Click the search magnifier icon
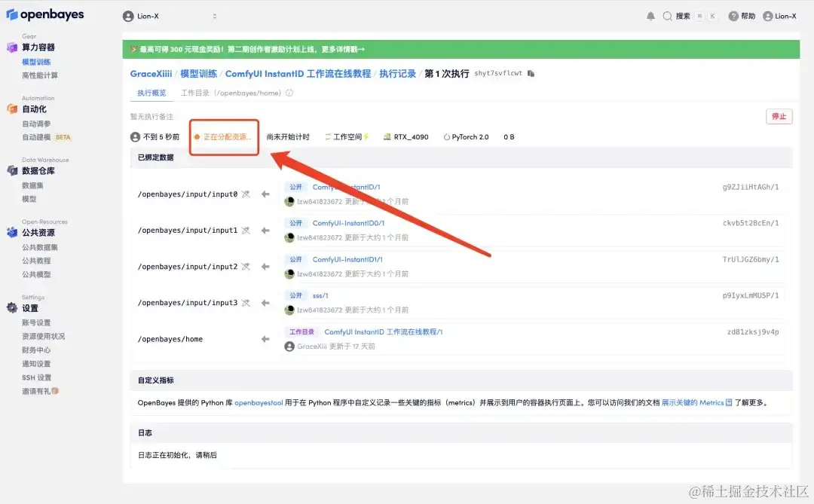The height and width of the screenshot is (504, 814). coord(667,16)
